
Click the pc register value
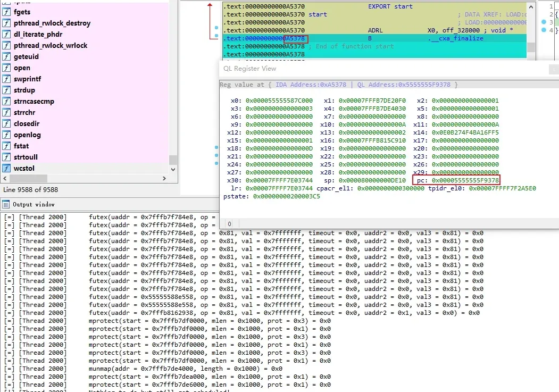pos(465,180)
